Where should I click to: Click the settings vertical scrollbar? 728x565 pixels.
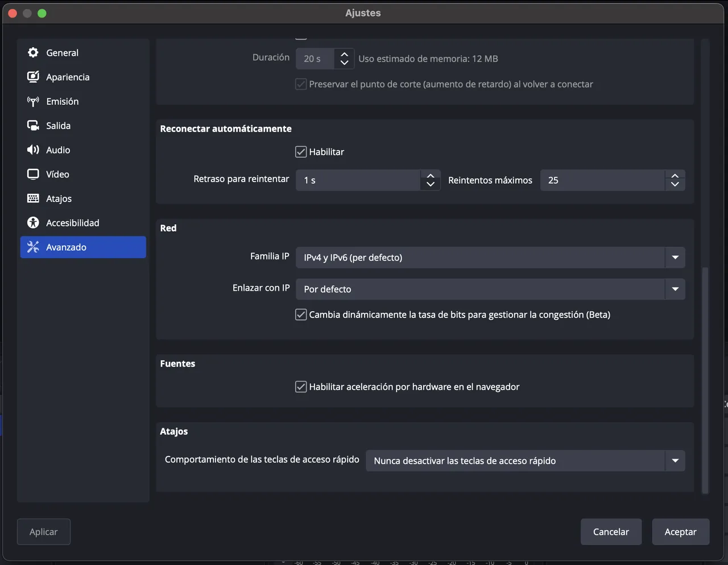pos(705,380)
